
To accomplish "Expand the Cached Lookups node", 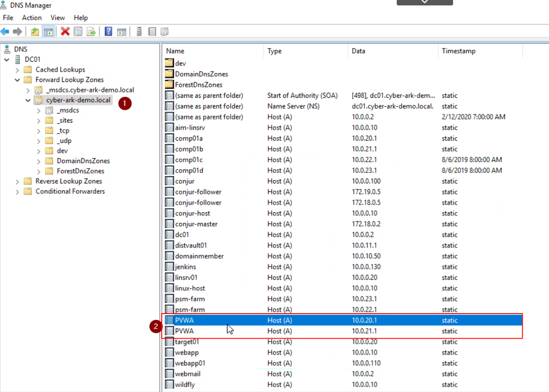I will (17, 70).
